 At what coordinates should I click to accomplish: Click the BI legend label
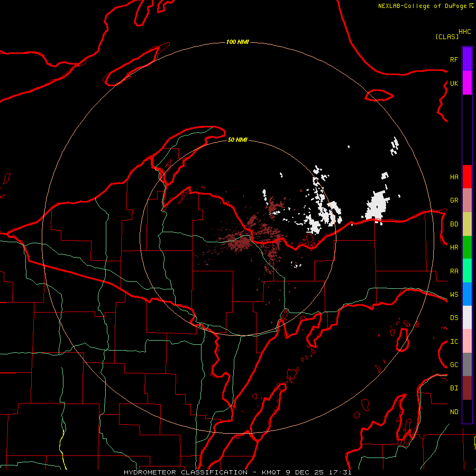[x=454, y=388]
